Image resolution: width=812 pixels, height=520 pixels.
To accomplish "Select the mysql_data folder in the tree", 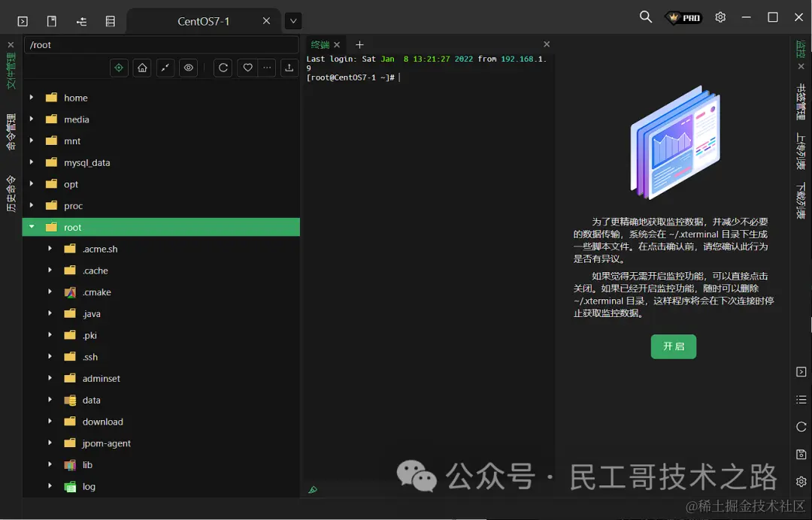I will (x=86, y=162).
